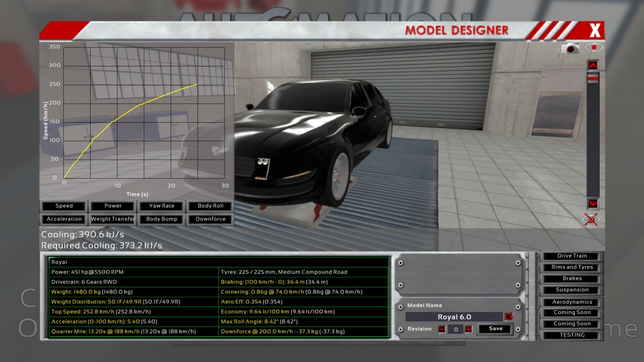Screen dimensions: 644x362
Task: Close the Model Designer with the X
Action: click(x=594, y=31)
